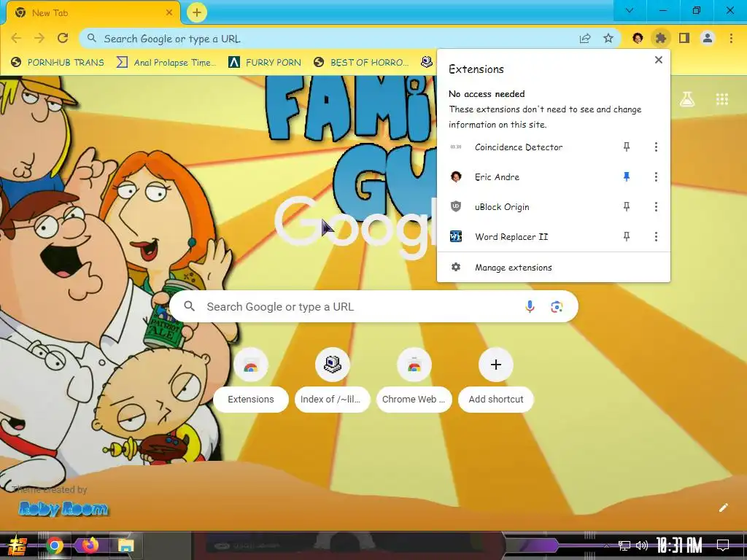747x560 pixels.
Task: Open more options for Eric Andre
Action: point(656,177)
